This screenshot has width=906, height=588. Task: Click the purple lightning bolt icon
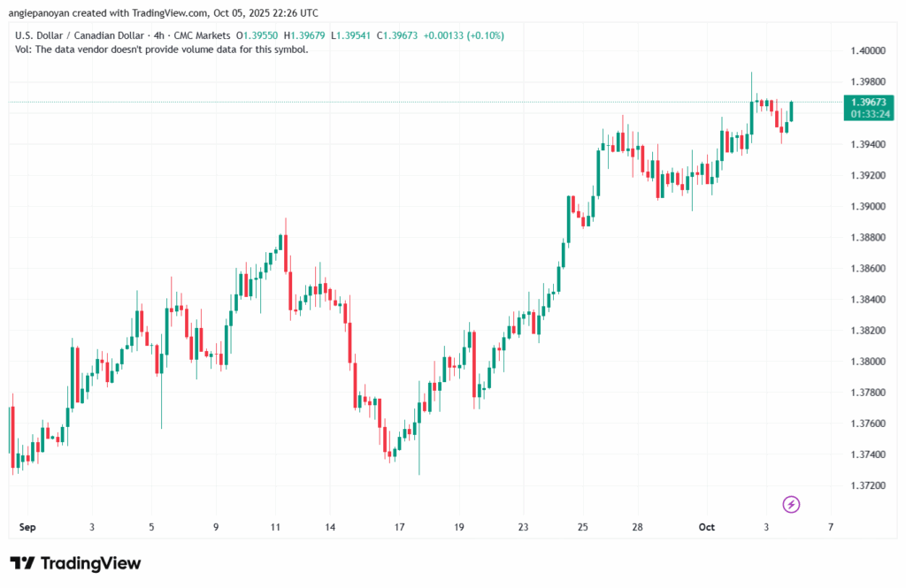pyautogui.click(x=792, y=505)
